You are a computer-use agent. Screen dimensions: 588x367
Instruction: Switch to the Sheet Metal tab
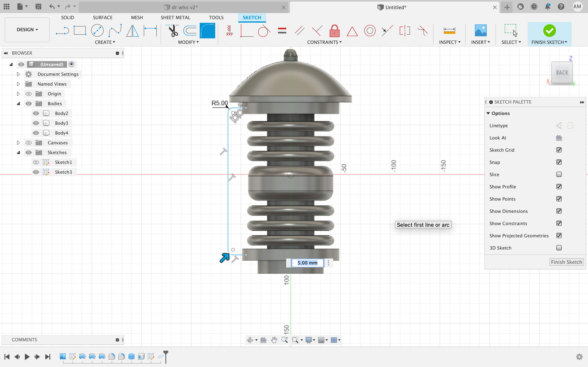point(175,17)
